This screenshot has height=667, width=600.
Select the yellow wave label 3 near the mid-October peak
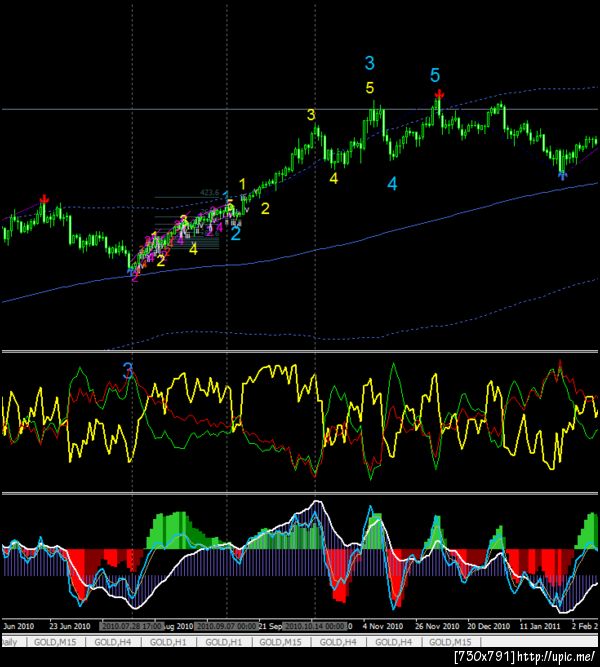tap(311, 114)
